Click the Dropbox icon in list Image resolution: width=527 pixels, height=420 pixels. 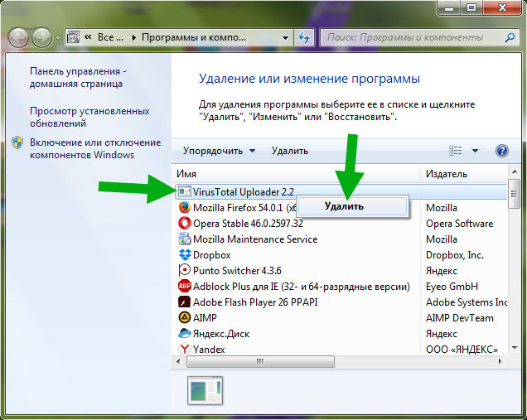pos(185,254)
